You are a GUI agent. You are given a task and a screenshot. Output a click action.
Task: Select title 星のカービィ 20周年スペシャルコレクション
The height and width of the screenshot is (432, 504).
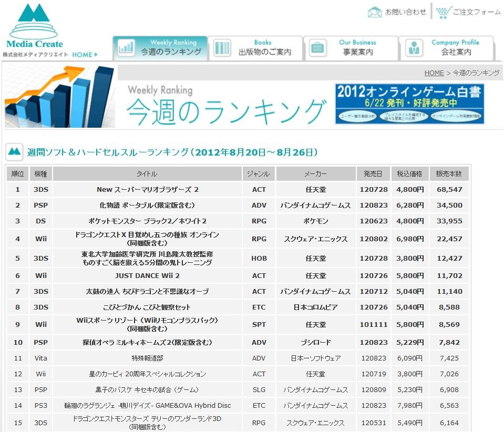point(147,374)
